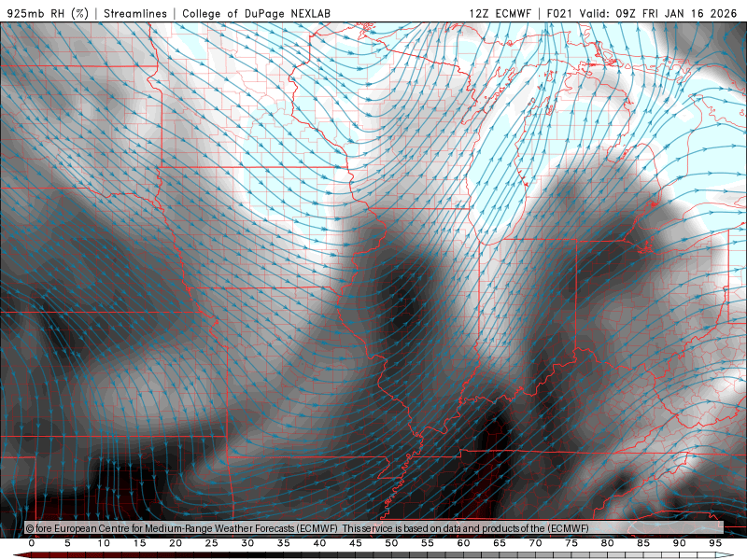Click the "60" value on color scale
This screenshot has width=747, height=560.
[463, 543]
